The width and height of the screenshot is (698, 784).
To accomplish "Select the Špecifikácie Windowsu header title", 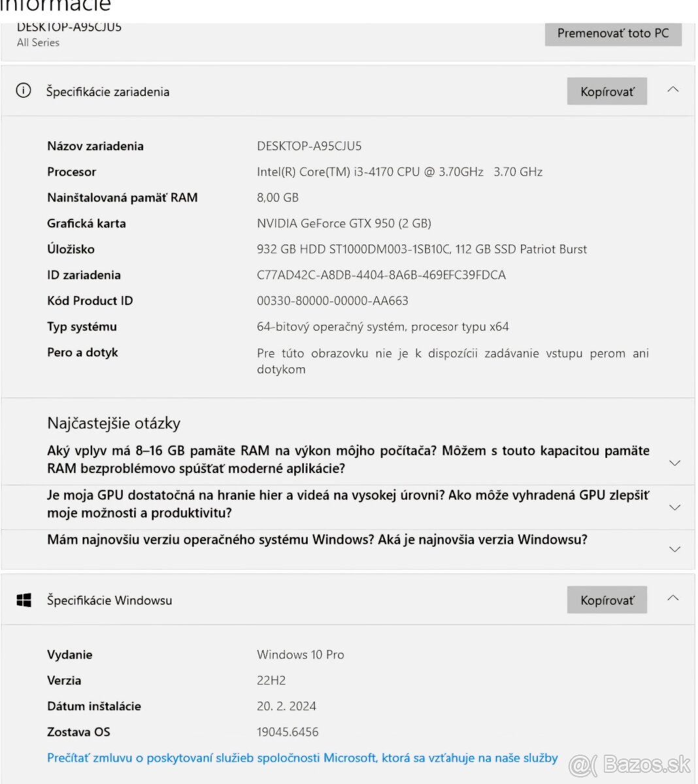I will point(109,600).
